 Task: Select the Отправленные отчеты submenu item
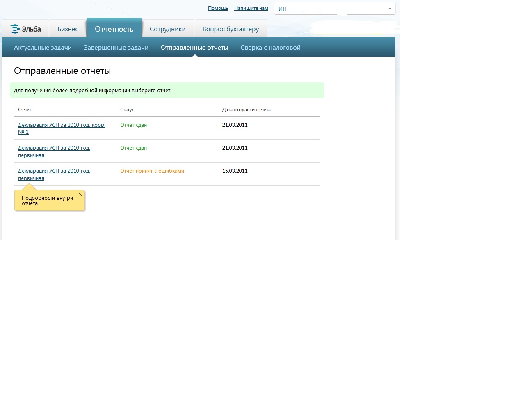click(x=194, y=48)
